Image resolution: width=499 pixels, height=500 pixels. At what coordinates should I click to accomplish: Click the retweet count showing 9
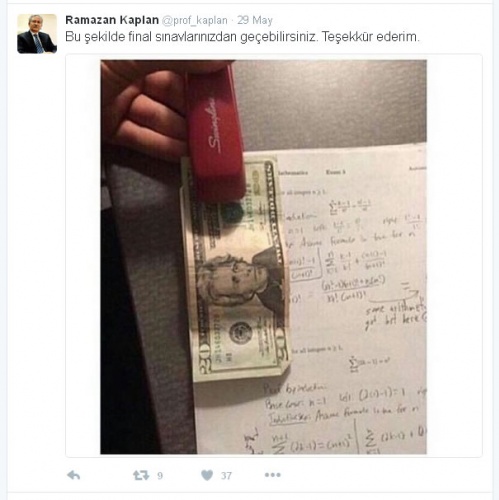(x=160, y=475)
